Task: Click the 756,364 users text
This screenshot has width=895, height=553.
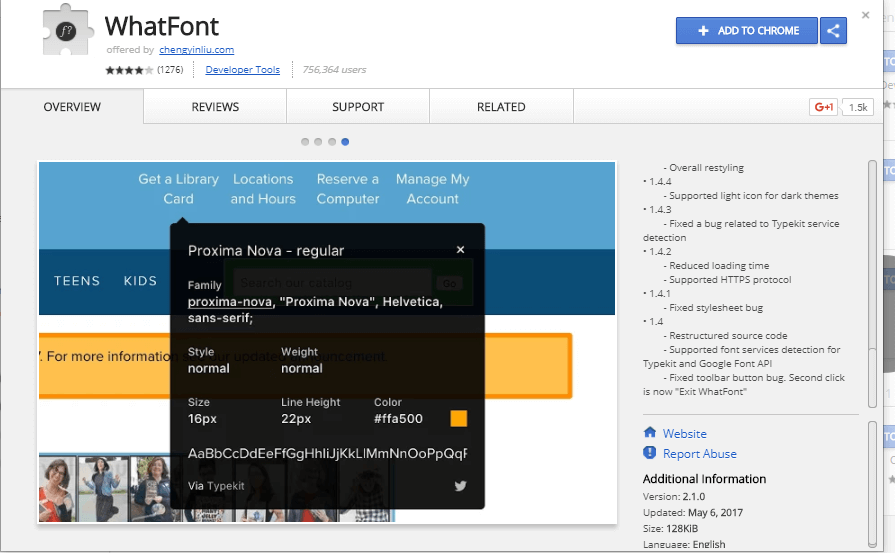Action: pyautogui.click(x=334, y=70)
